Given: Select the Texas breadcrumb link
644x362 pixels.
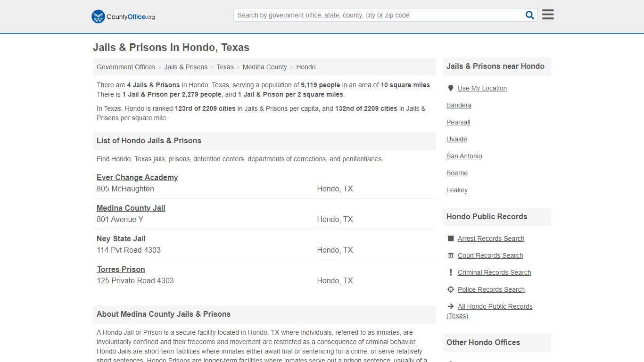Looking at the screenshot, I should (x=225, y=67).
